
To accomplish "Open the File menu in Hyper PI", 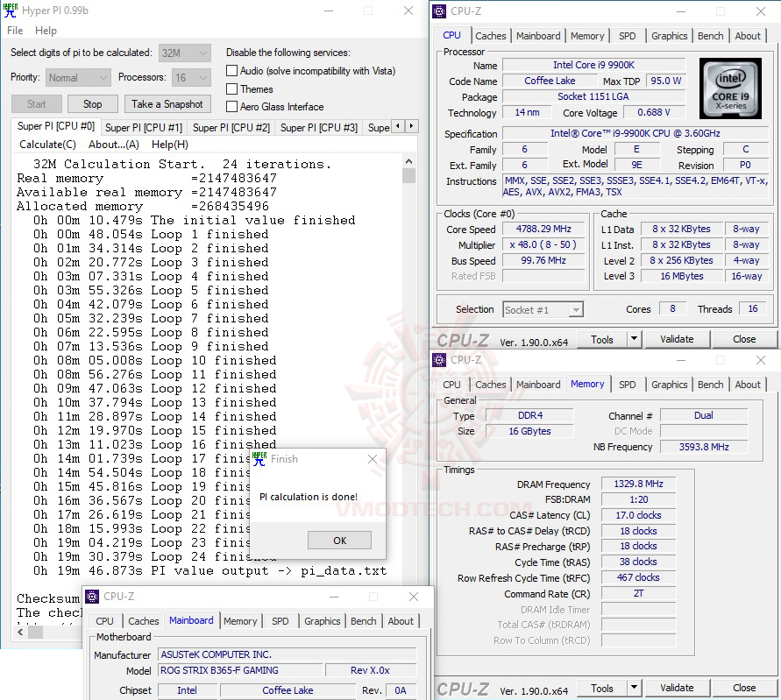I will point(13,30).
